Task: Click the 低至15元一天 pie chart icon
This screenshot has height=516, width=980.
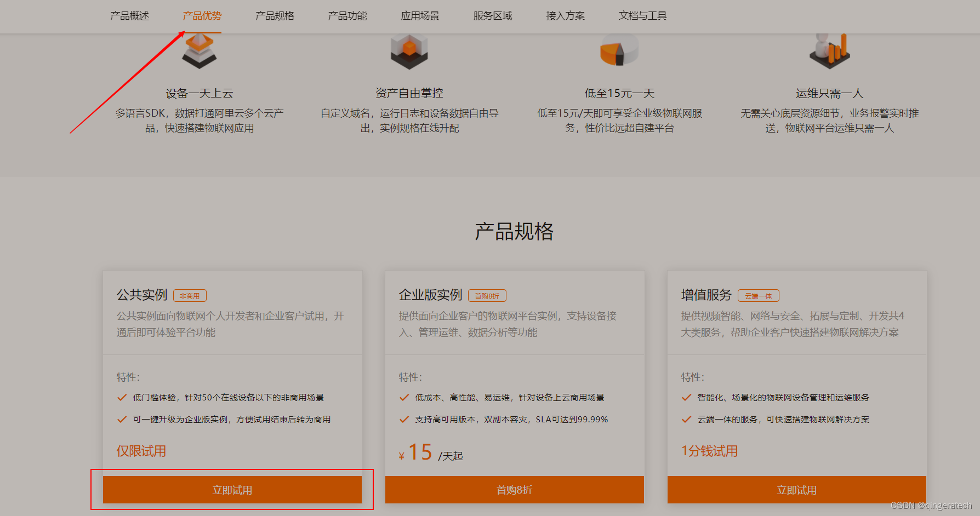Action: click(619, 50)
